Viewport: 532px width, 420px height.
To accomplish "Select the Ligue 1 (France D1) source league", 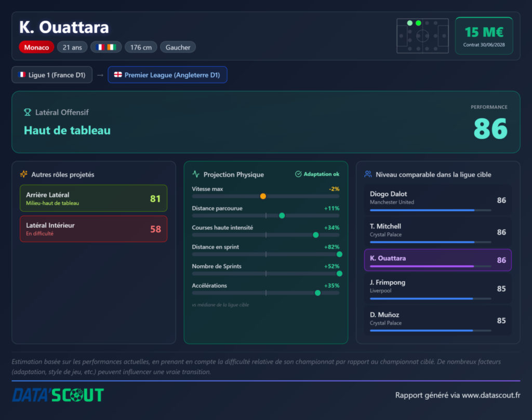I will [52, 75].
